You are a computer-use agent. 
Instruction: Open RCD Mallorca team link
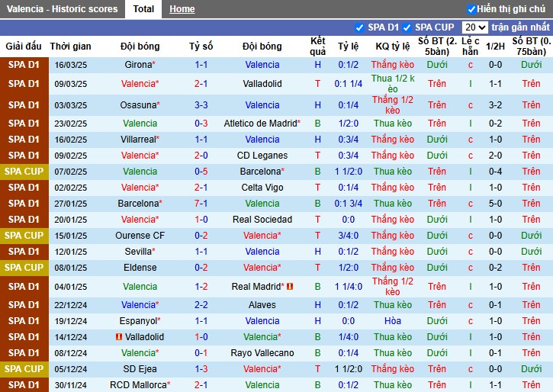140,385
